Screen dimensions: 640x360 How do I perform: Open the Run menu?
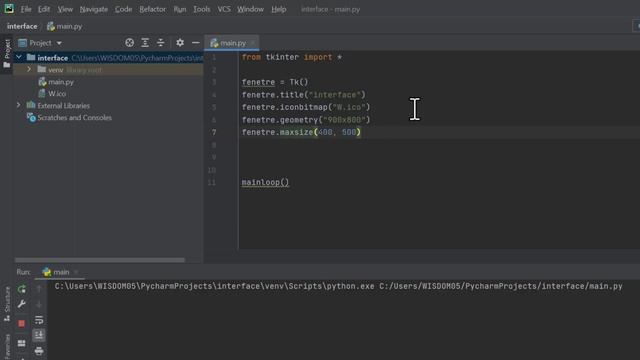click(180, 9)
